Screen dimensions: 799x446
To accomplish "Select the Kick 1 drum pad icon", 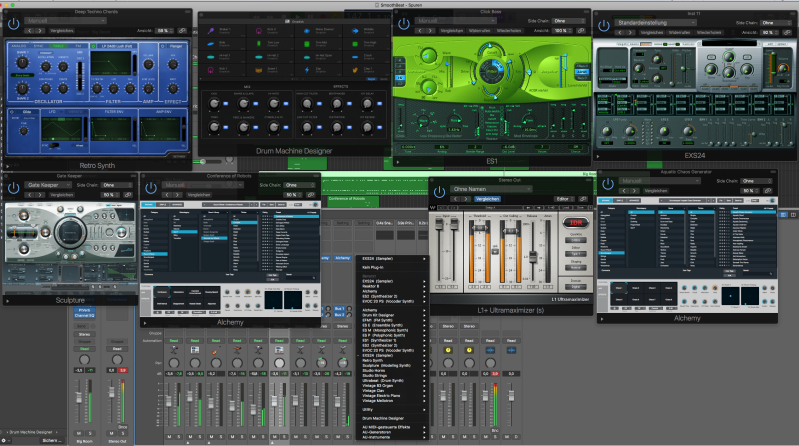I will pyautogui.click(x=210, y=70).
